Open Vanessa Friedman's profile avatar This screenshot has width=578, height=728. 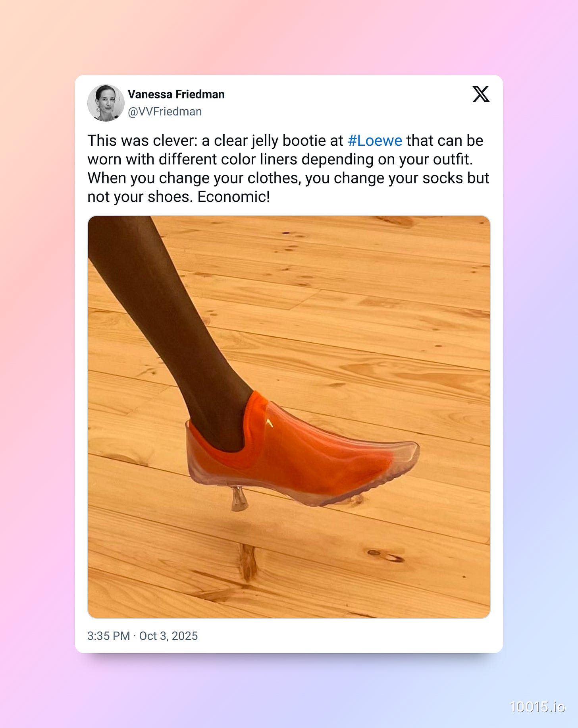pyautogui.click(x=106, y=103)
